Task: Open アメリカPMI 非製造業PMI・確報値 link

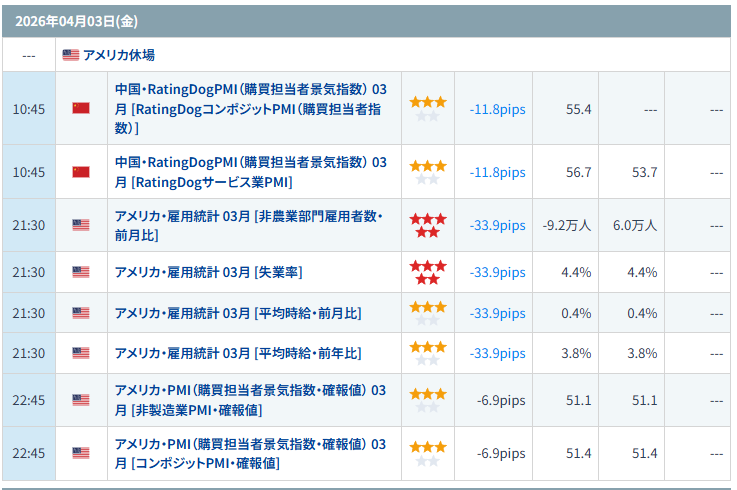Action: [250, 400]
